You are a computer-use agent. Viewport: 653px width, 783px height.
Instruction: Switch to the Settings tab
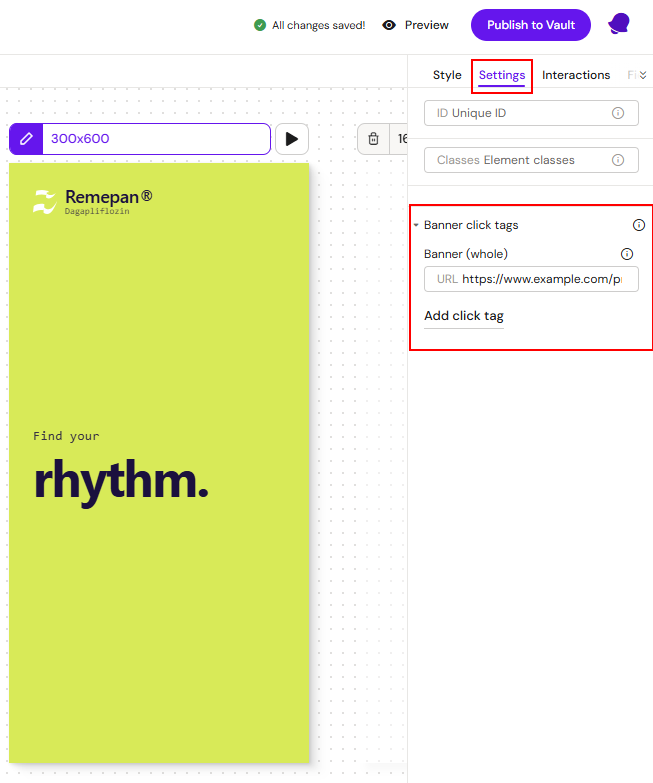tap(502, 75)
